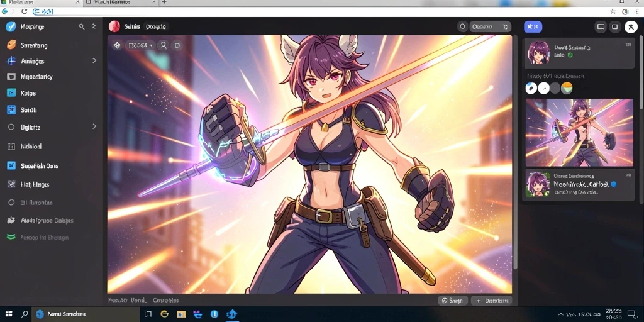
Task: Click the person icon on image toolbar
Action: tap(164, 45)
